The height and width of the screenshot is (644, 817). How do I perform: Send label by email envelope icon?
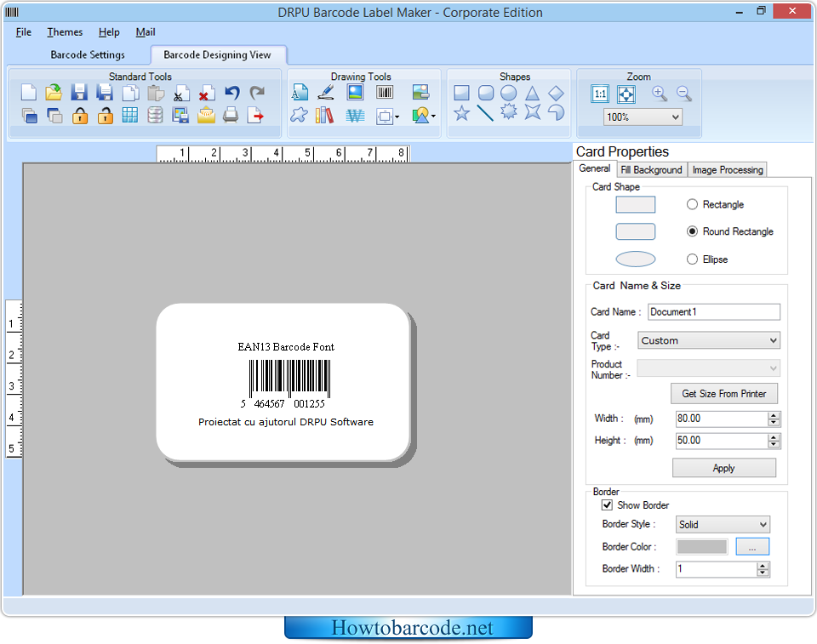pyautogui.click(x=206, y=115)
